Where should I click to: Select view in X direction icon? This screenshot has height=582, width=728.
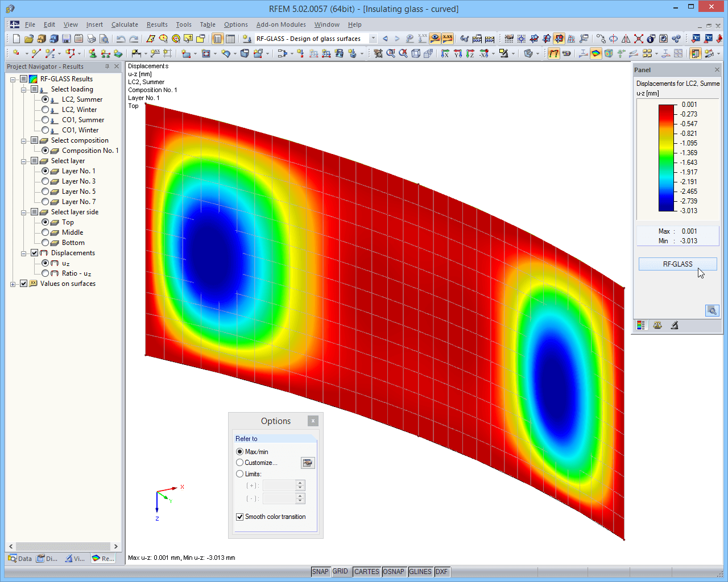(x=445, y=53)
